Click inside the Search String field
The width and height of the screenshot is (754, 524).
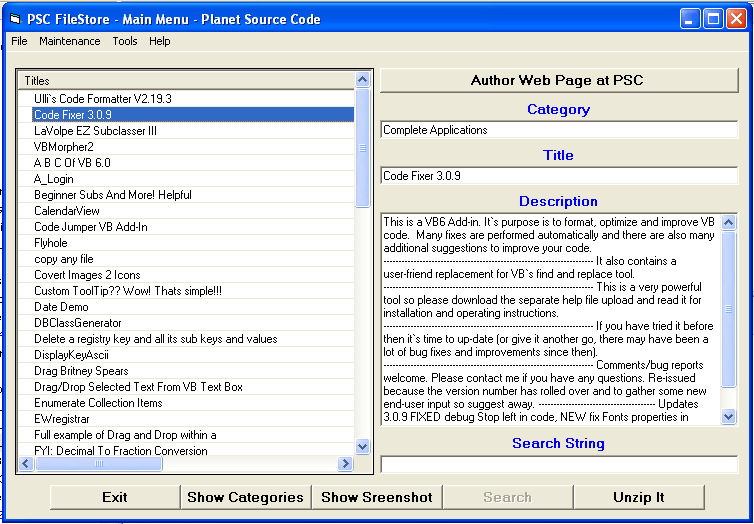click(559, 464)
